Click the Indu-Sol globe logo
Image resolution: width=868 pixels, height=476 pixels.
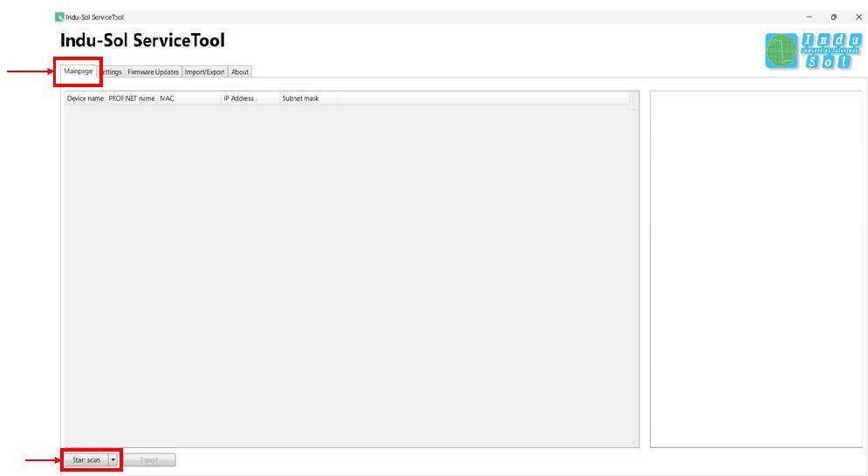[782, 51]
